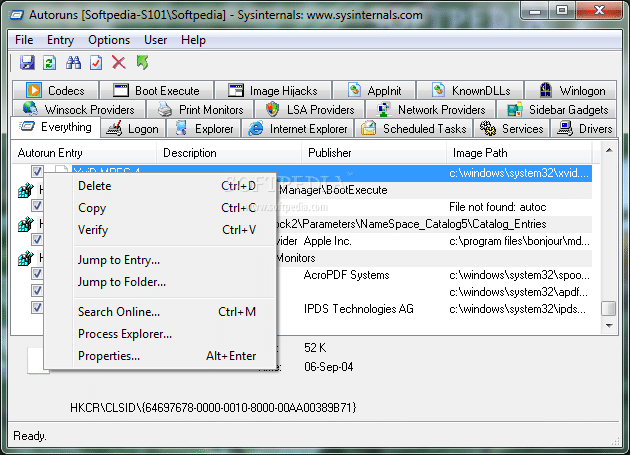Click registry icon of the Monitors key row
This screenshot has height=455, width=630.
point(26,258)
